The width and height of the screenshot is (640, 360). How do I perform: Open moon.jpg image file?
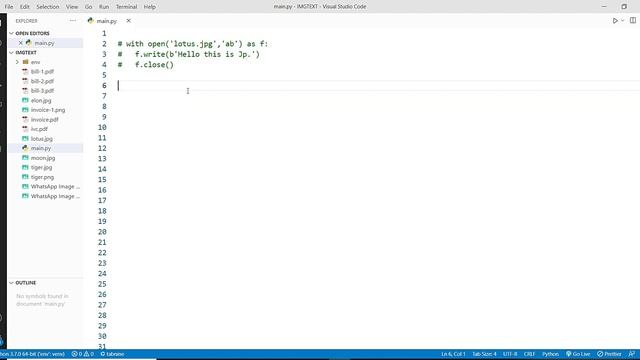click(x=43, y=158)
